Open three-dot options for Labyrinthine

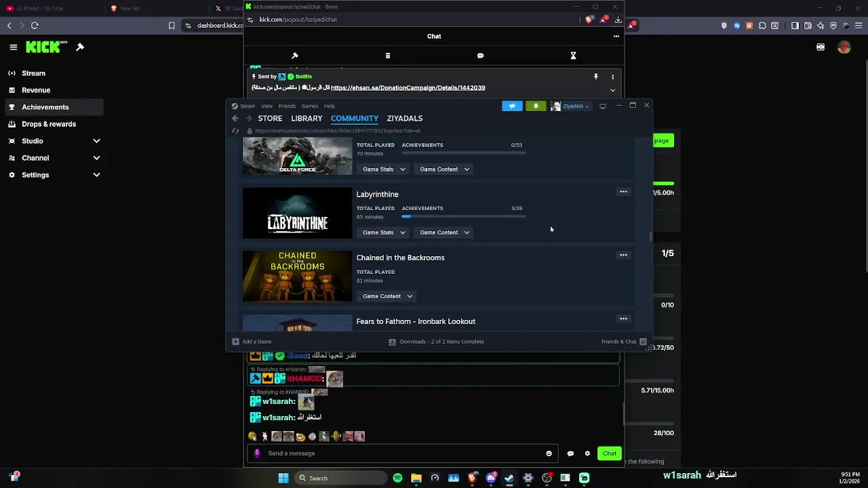[x=623, y=192]
